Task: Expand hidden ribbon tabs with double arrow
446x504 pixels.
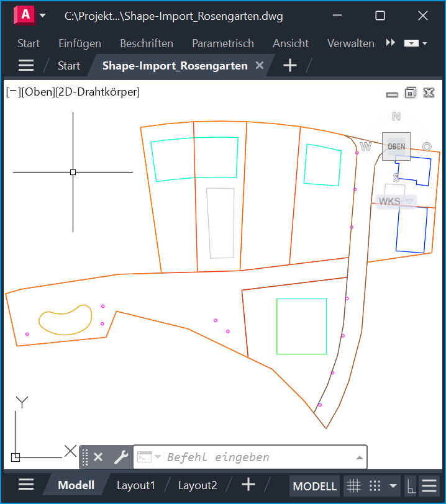Action: [x=391, y=43]
